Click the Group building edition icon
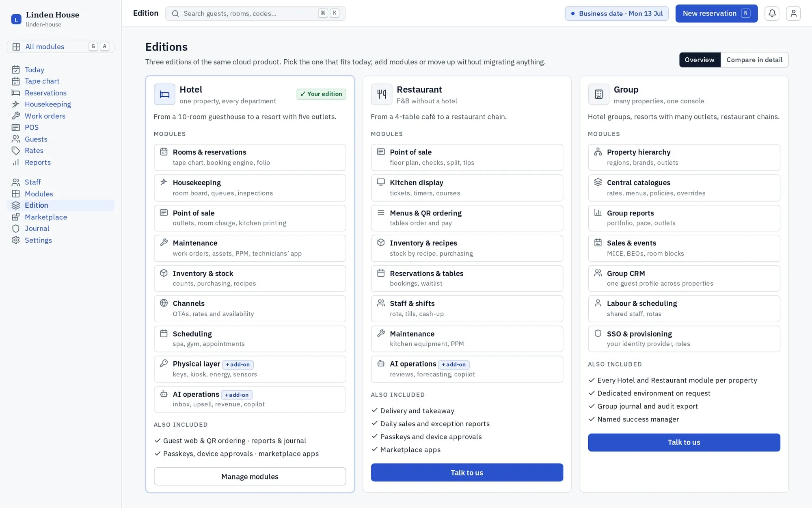Screen dimensions: 812x508 click(598, 94)
